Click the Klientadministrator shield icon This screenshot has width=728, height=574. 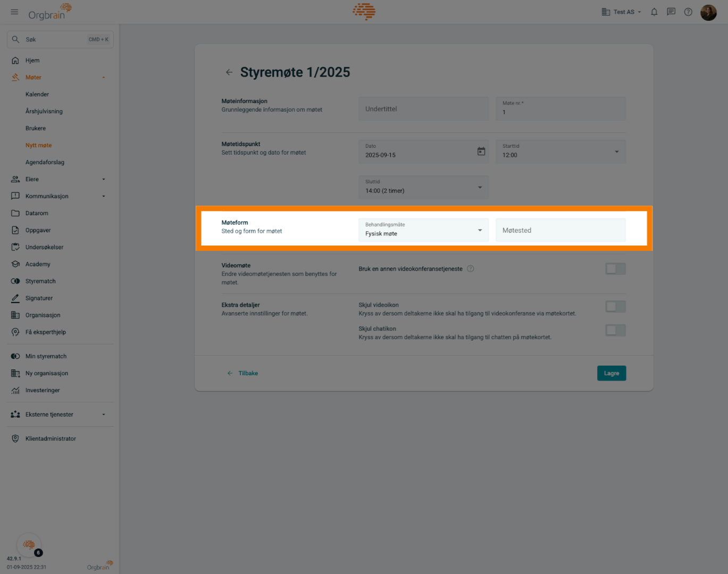coord(15,439)
